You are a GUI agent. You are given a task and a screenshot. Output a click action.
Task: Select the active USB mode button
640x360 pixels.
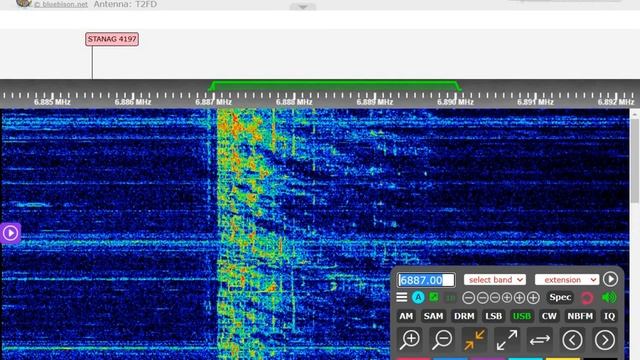(x=522, y=316)
